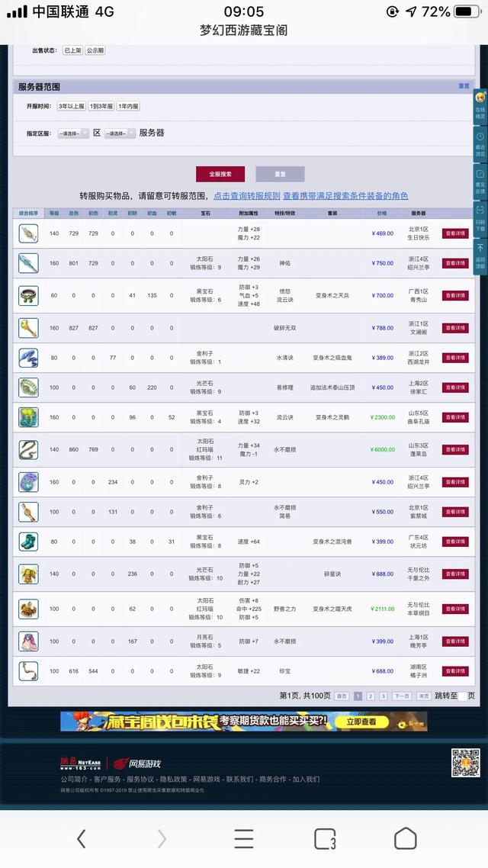Open item icon in the 紫禁城 row

28,512
